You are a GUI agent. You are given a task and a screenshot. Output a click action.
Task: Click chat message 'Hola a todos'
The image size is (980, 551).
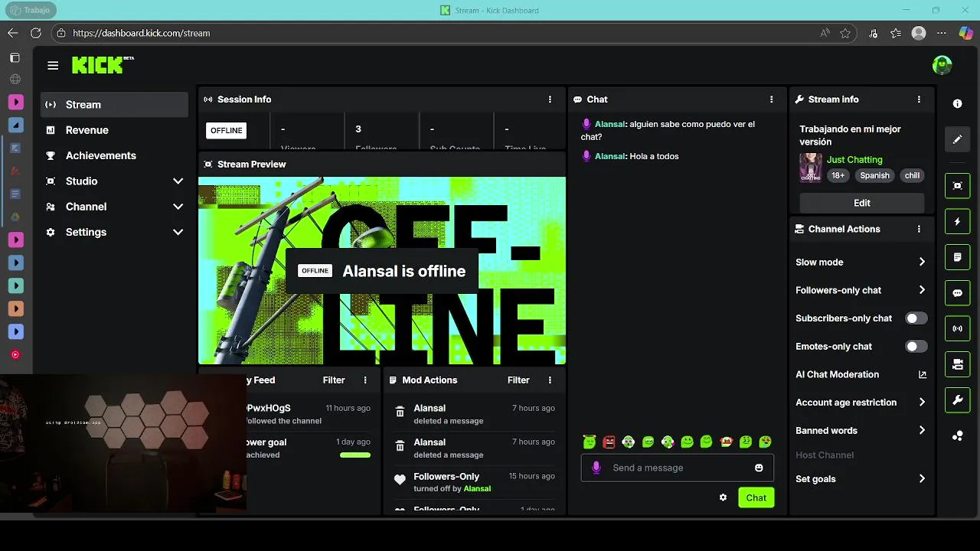coord(653,156)
